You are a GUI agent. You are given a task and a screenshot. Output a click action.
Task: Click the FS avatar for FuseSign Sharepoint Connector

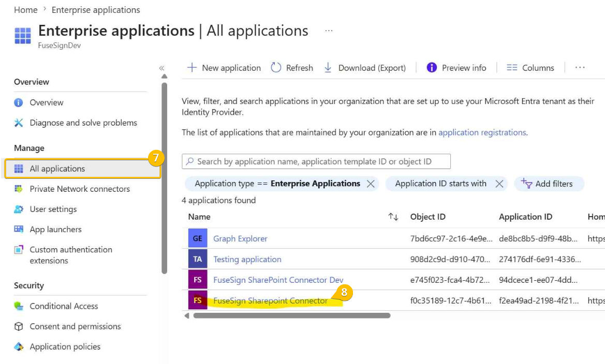pyautogui.click(x=198, y=300)
